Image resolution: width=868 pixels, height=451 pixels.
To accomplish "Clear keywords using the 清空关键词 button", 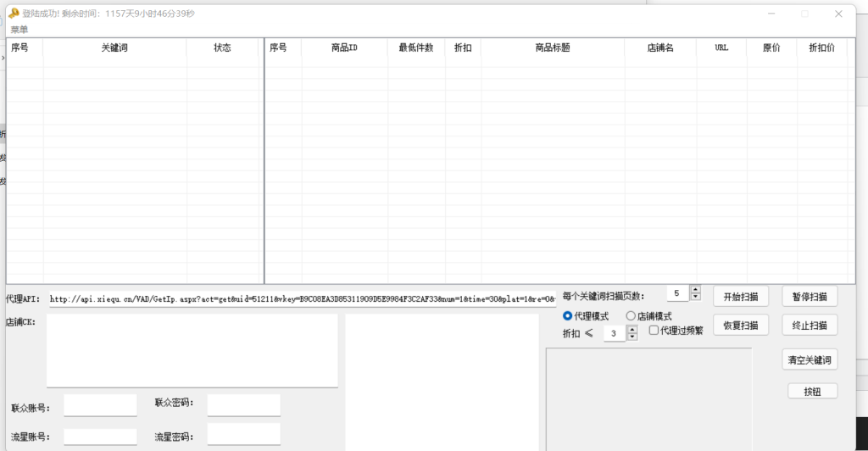I will click(x=810, y=360).
